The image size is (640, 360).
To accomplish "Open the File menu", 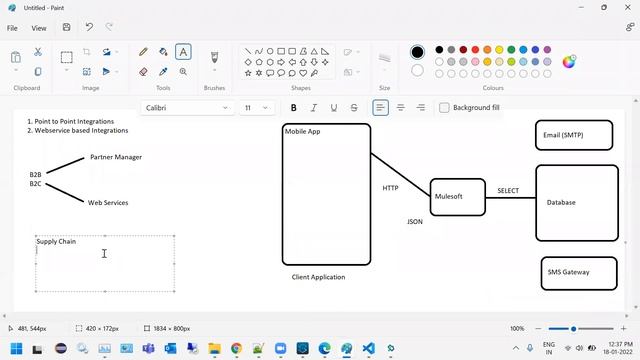I will point(12,28).
